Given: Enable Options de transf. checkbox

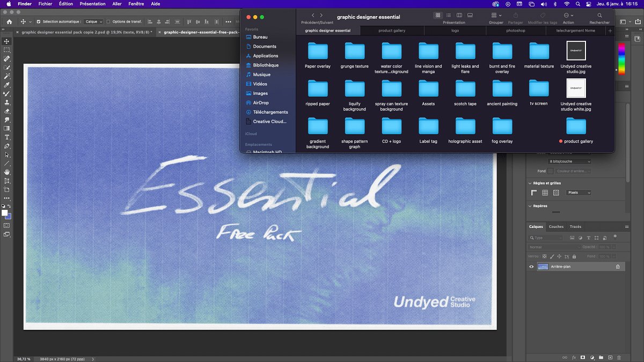Looking at the screenshot, I should click(108, 22).
